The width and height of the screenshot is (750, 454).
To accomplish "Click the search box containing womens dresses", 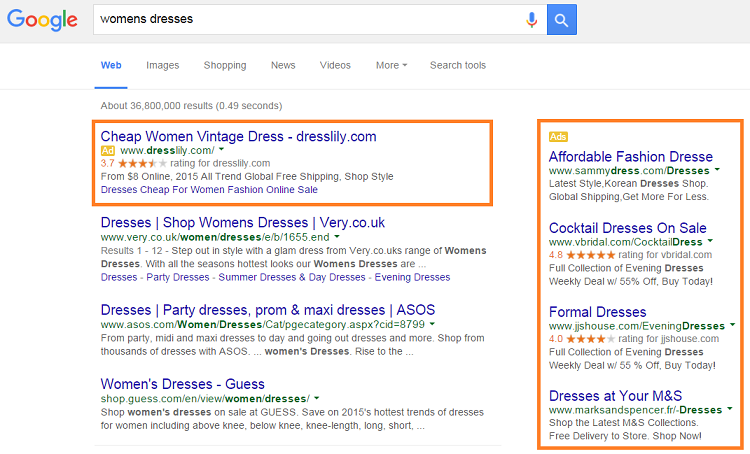I will click(x=309, y=20).
